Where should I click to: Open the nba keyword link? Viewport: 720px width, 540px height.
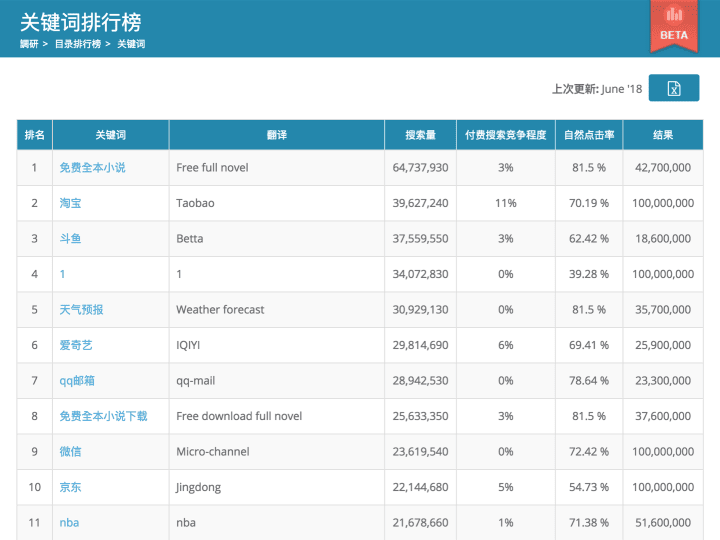tap(69, 523)
